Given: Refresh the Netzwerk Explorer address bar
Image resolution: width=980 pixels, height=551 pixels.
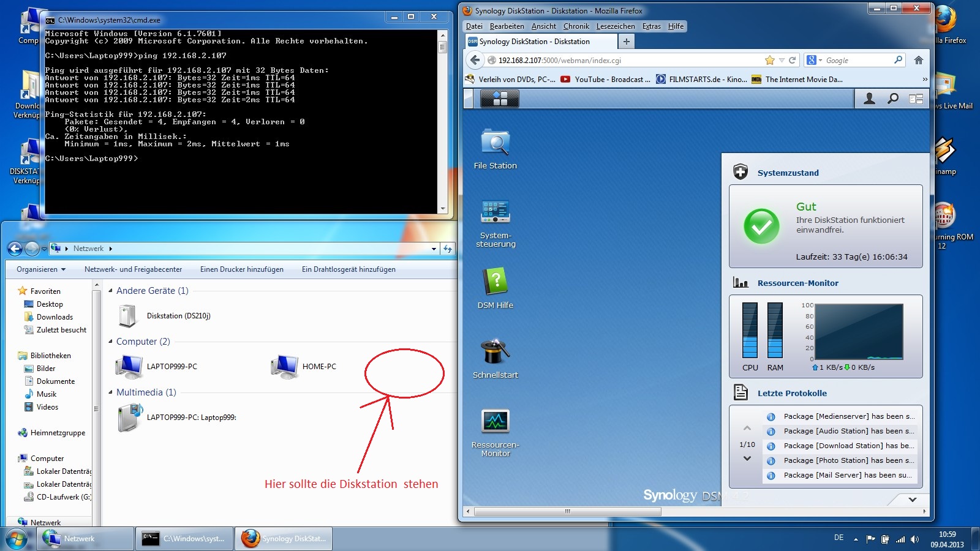Looking at the screenshot, I should click(x=448, y=249).
